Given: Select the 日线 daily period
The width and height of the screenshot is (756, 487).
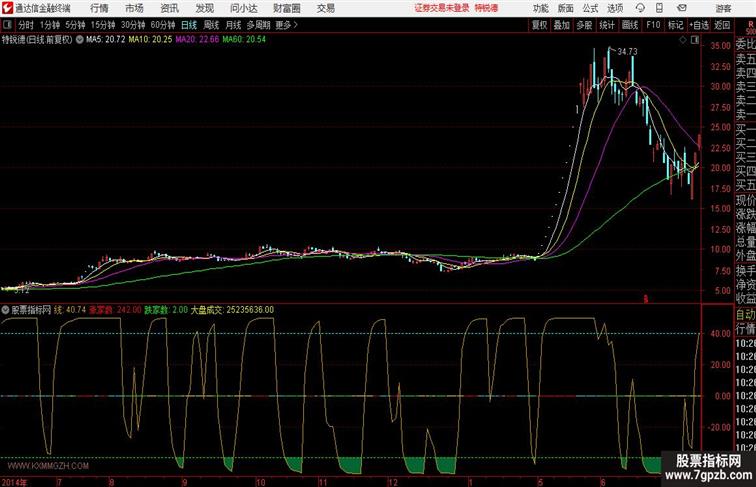Looking at the screenshot, I should coord(189,25).
